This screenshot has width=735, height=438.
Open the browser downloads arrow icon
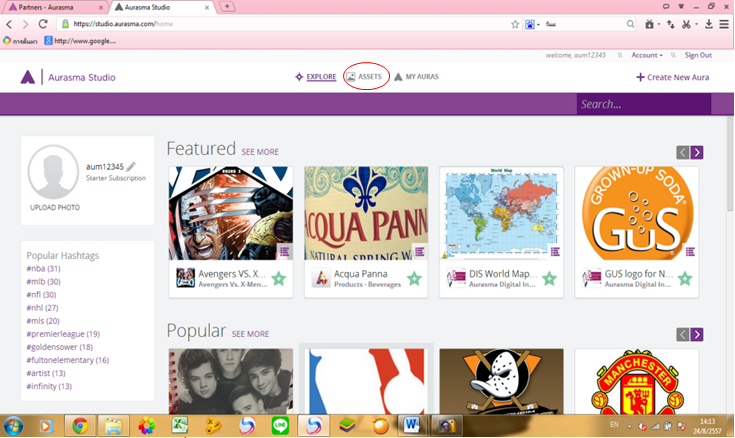point(709,24)
